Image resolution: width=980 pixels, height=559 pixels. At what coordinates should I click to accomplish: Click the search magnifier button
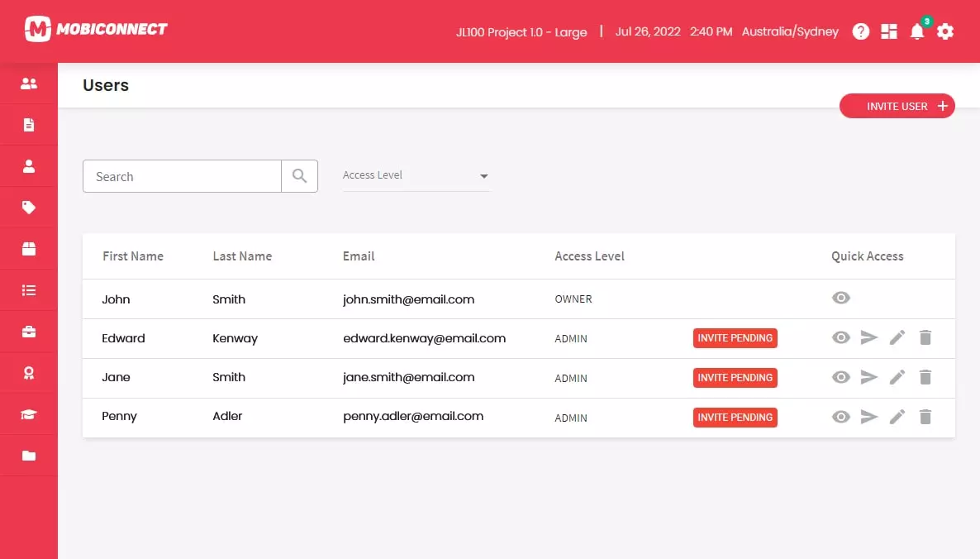point(299,176)
